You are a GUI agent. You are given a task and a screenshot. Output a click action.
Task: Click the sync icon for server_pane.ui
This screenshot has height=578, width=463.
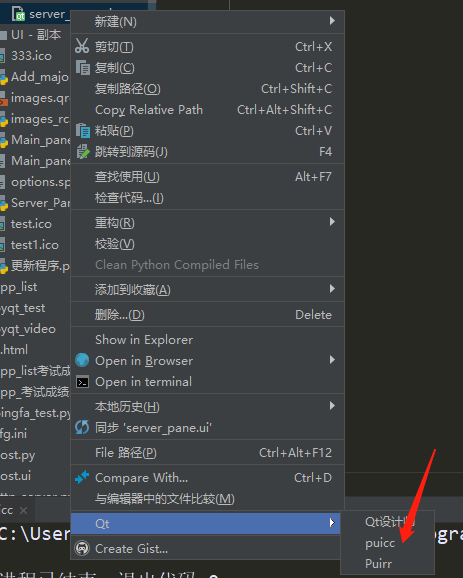tap(82, 428)
